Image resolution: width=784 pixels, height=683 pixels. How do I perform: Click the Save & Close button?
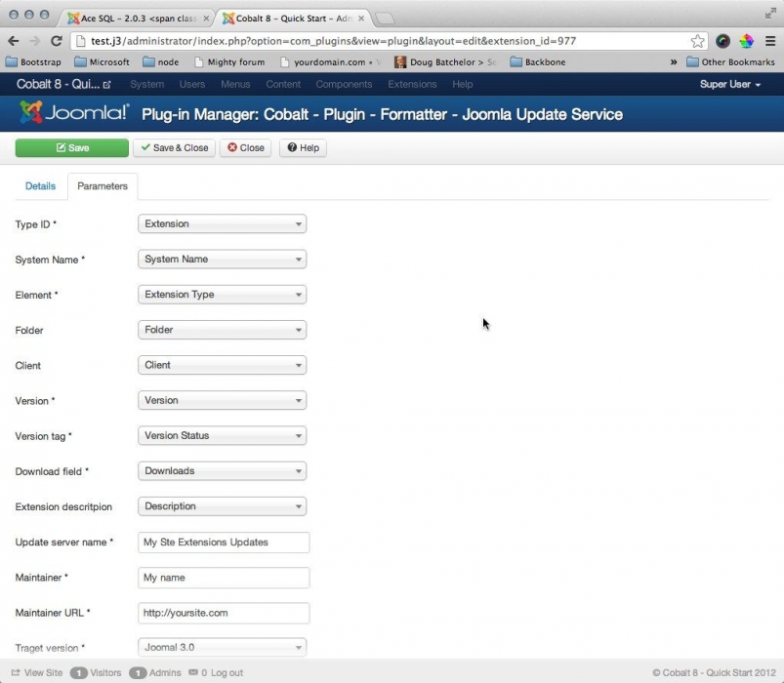tap(174, 148)
